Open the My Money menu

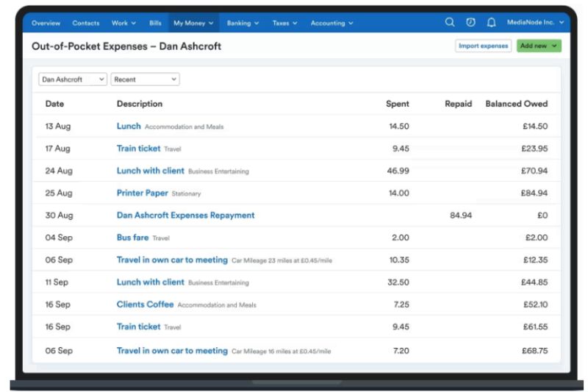pyautogui.click(x=193, y=23)
